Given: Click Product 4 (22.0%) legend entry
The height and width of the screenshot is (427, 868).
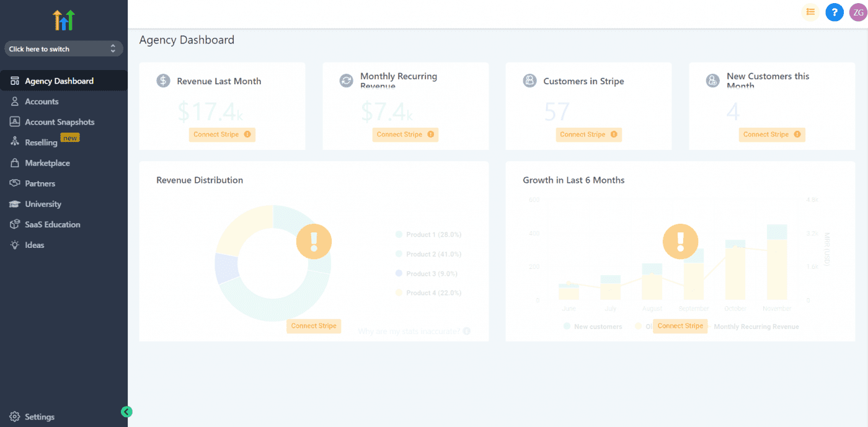Looking at the screenshot, I should pyautogui.click(x=428, y=293).
